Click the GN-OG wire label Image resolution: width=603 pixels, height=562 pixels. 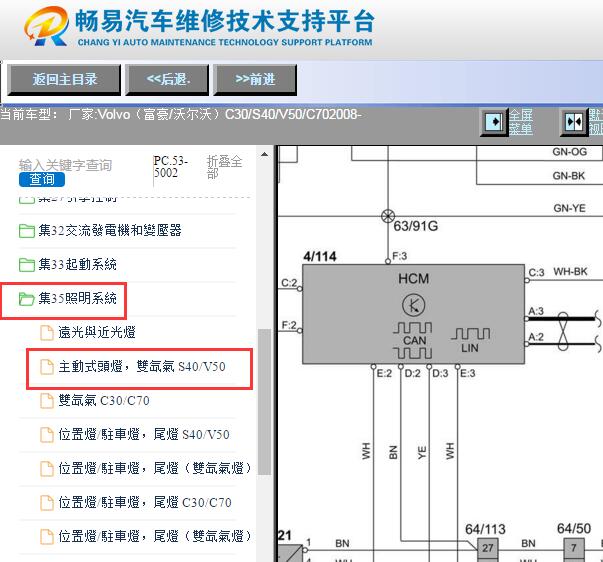570,152
